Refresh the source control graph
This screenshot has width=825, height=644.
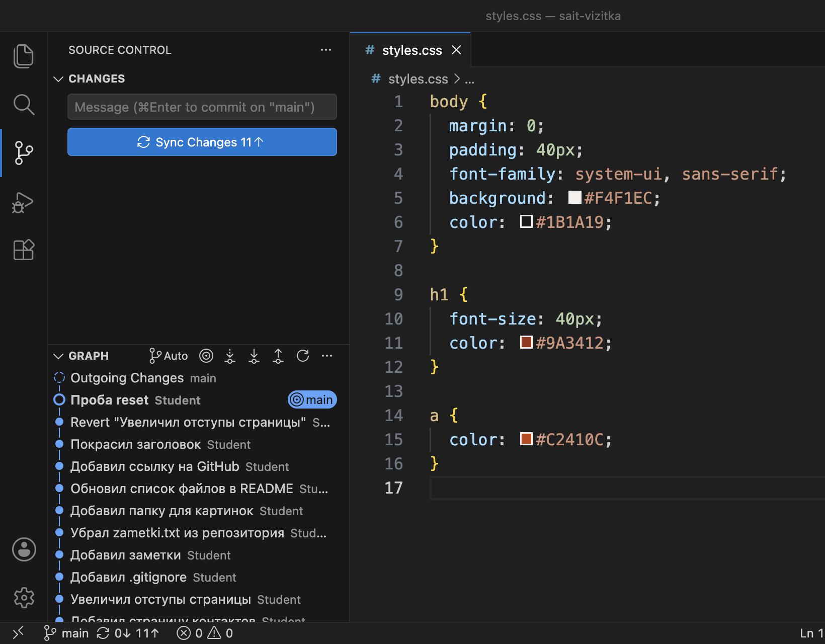[x=303, y=356]
